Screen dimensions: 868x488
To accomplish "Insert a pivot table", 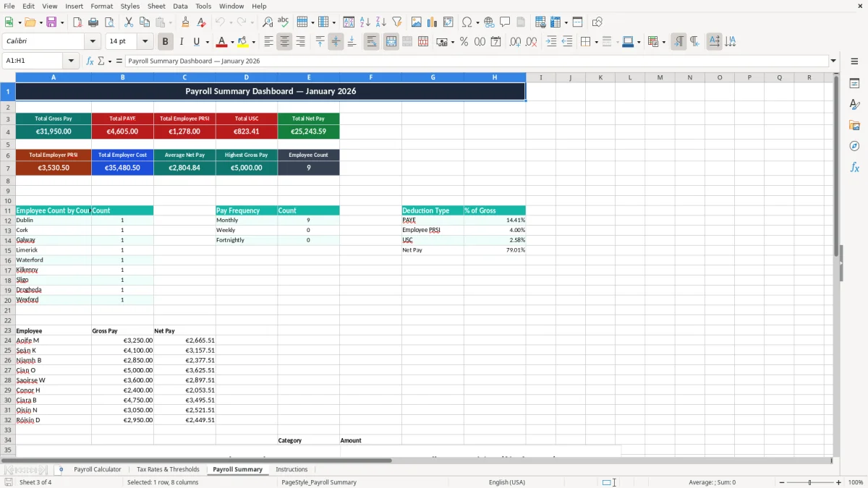I will pyautogui.click(x=448, y=22).
